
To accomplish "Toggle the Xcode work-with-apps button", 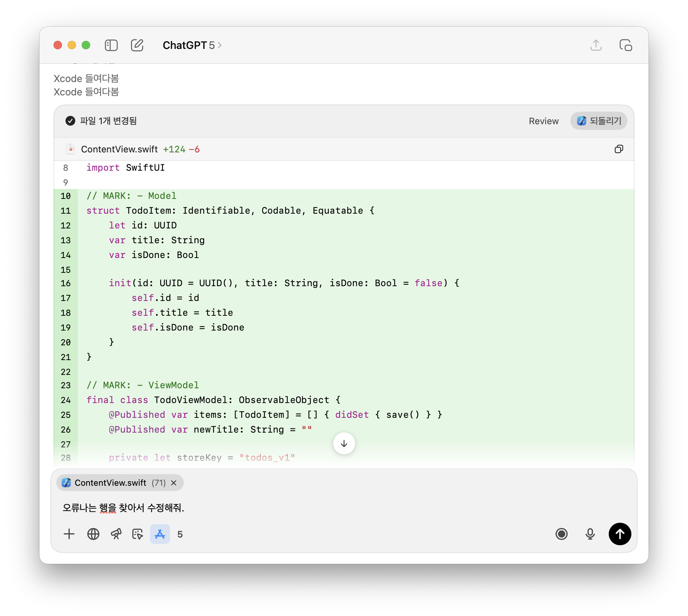I will (160, 534).
